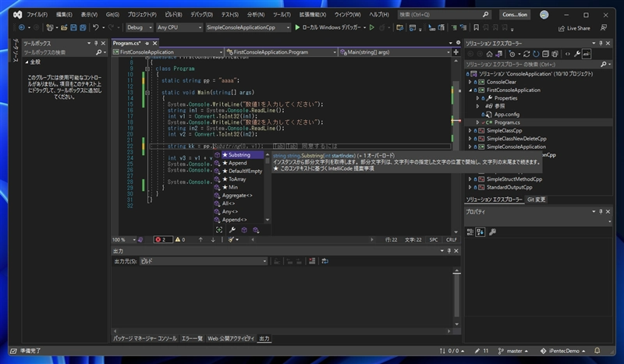Open the 100 % zoom level combo box

(125, 240)
